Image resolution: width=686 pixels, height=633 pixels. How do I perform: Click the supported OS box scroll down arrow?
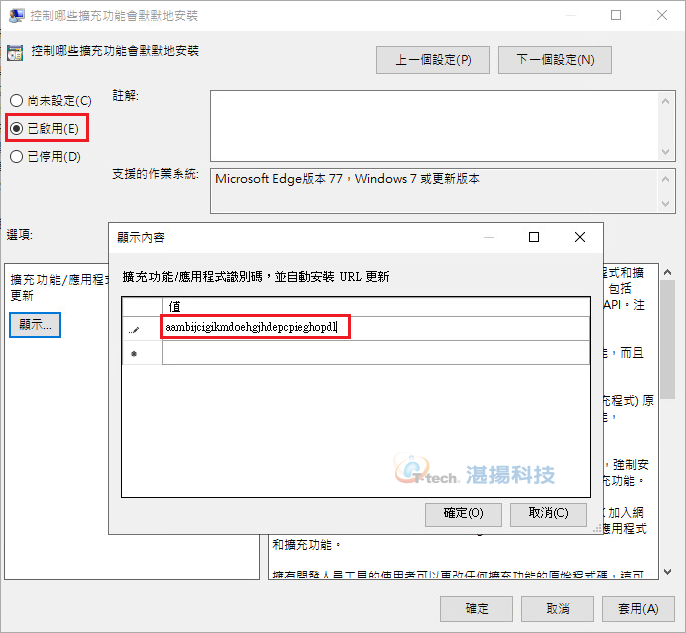pos(665,204)
